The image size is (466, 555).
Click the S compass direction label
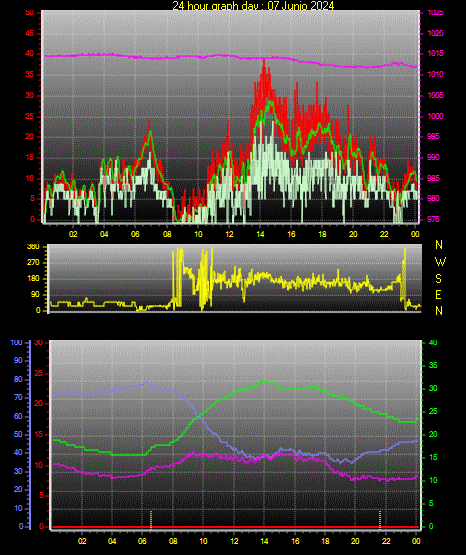(438, 279)
